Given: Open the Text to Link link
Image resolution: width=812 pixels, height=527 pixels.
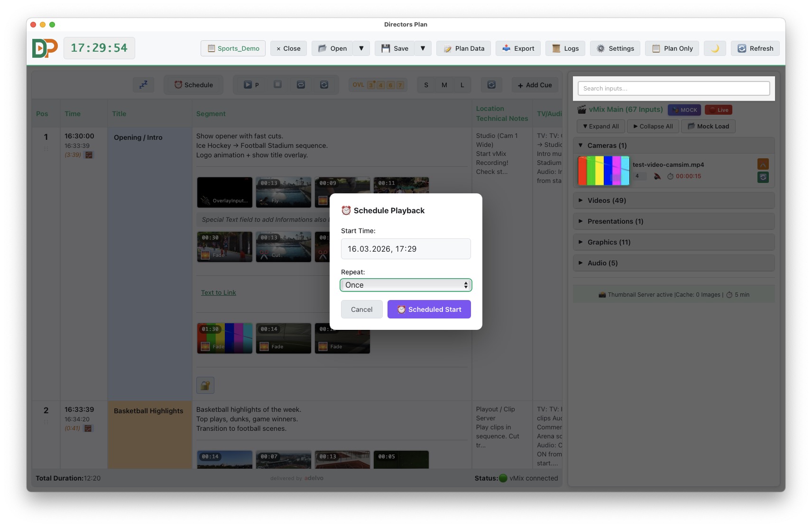Looking at the screenshot, I should [x=218, y=292].
